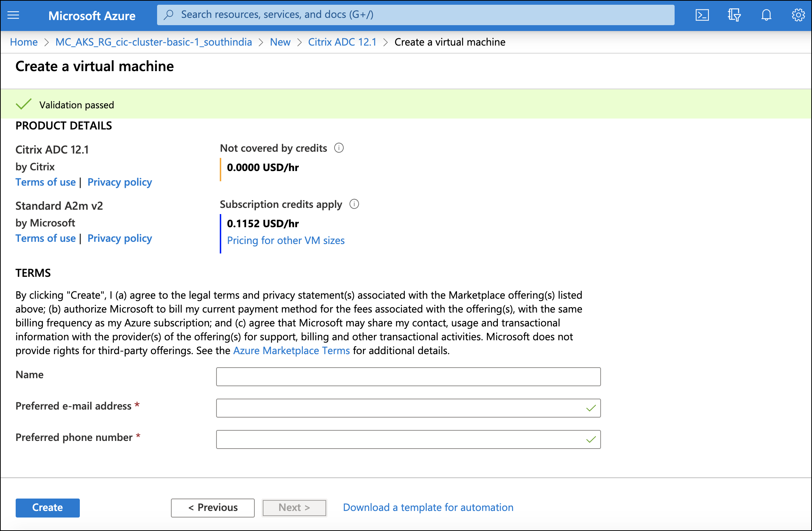Image resolution: width=812 pixels, height=531 pixels.
Task: Click the 0.0000 USD/hr price text
Action: tap(263, 167)
